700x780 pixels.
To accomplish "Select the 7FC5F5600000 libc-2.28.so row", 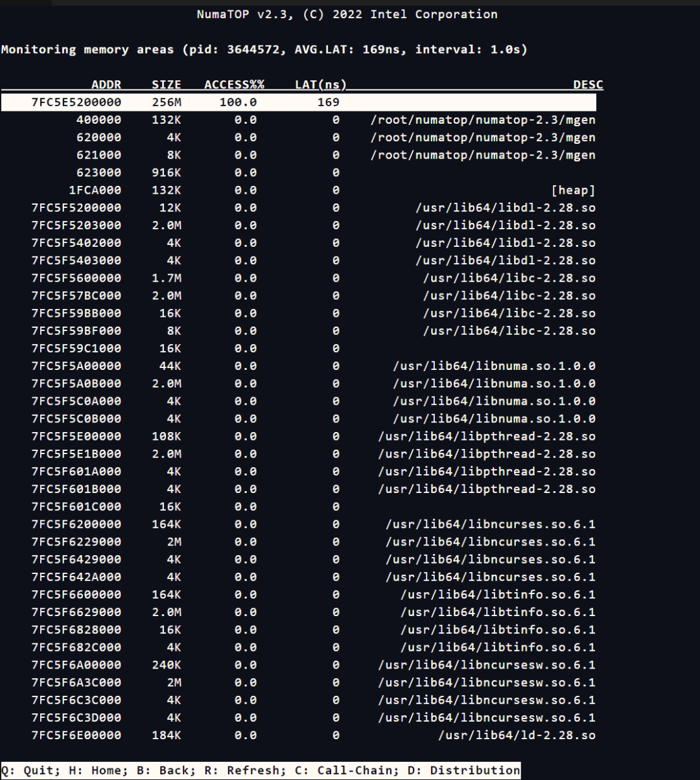I will [x=298, y=278].
